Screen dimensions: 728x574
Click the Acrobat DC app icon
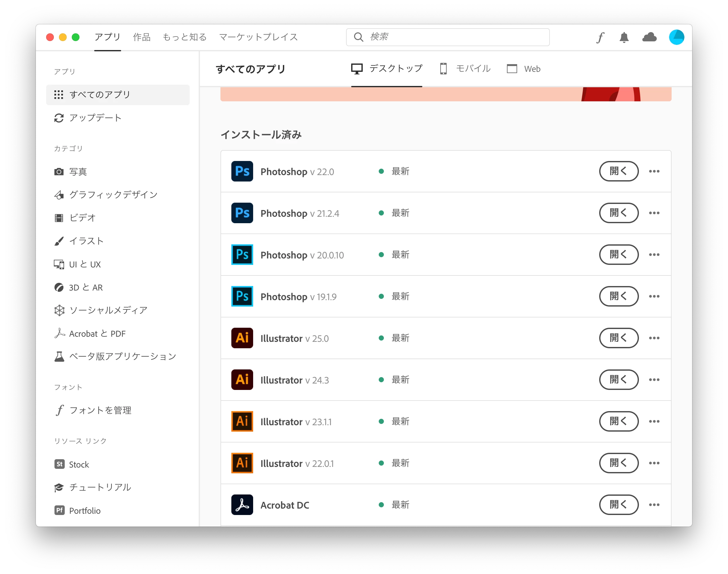point(242,505)
